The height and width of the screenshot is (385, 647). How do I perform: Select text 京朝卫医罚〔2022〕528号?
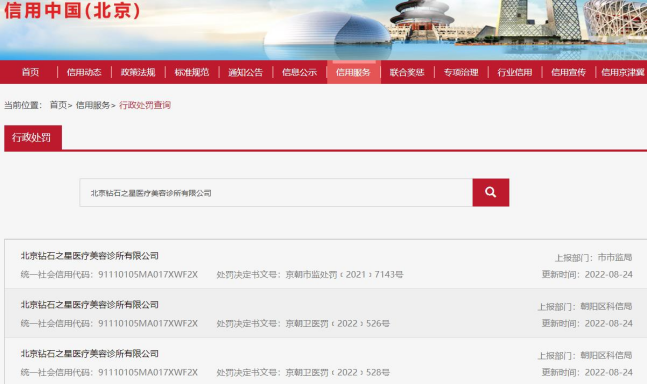(x=337, y=372)
